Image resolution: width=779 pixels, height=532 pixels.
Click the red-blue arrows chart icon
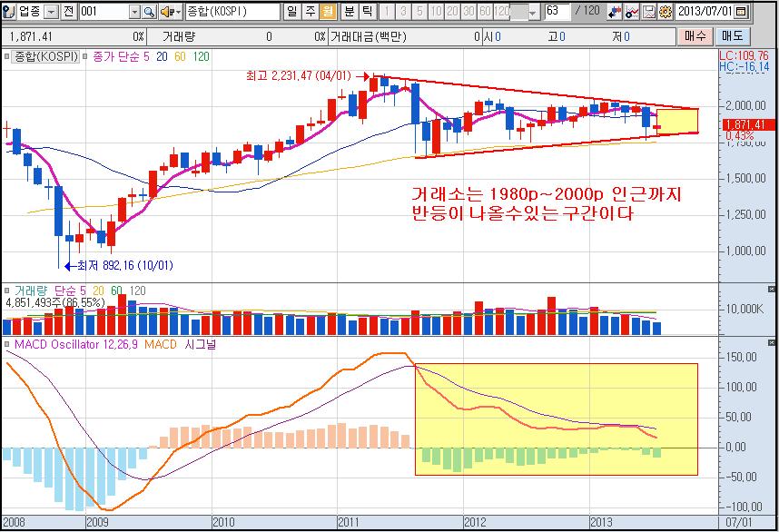click(x=615, y=12)
